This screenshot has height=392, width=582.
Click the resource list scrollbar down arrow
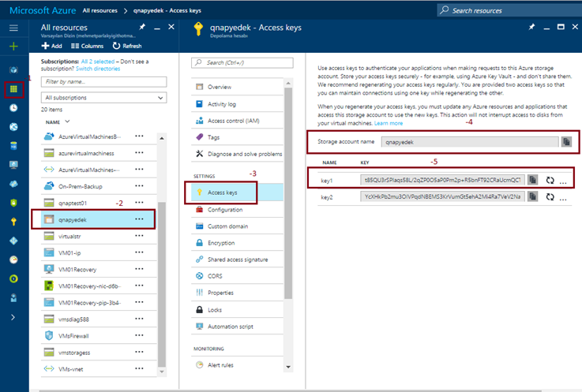pos(162,371)
